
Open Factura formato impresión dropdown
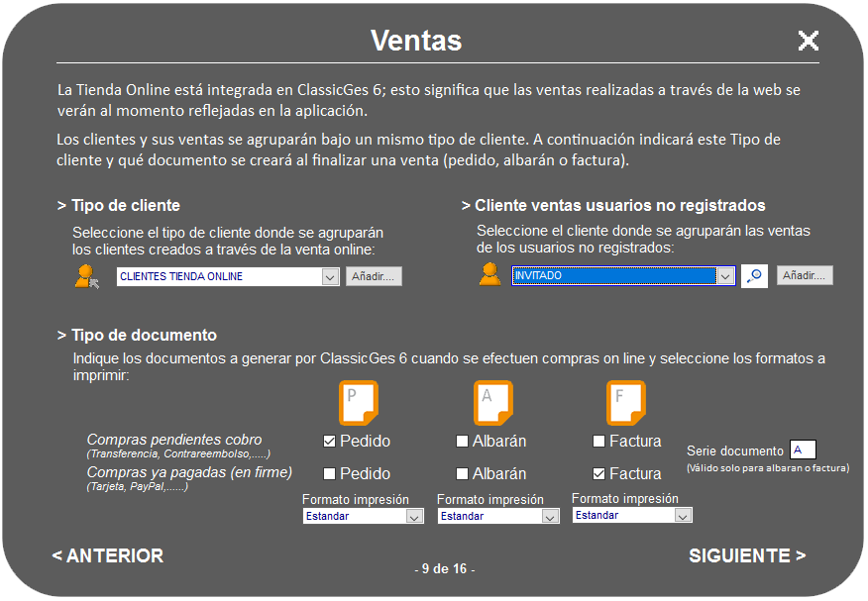tap(682, 515)
